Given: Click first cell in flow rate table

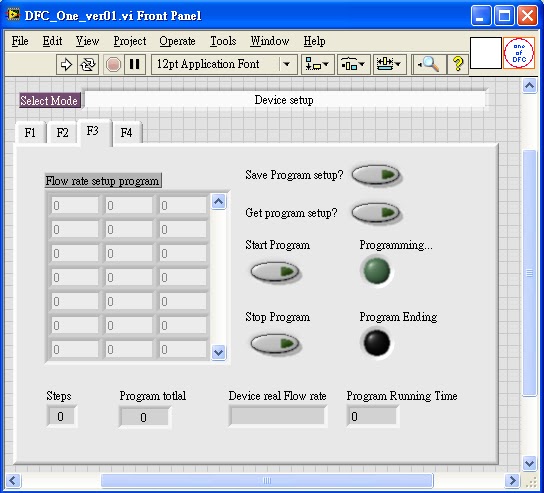Looking at the screenshot, I should (75, 206).
